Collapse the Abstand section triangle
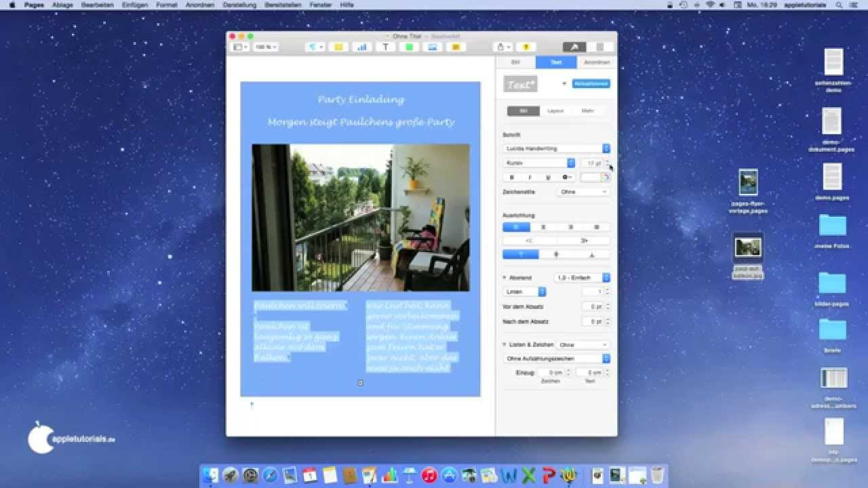 tap(505, 278)
